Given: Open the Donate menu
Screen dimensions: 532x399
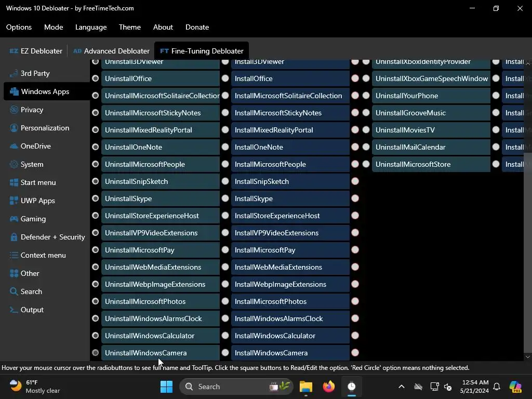Looking at the screenshot, I should coord(197,27).
